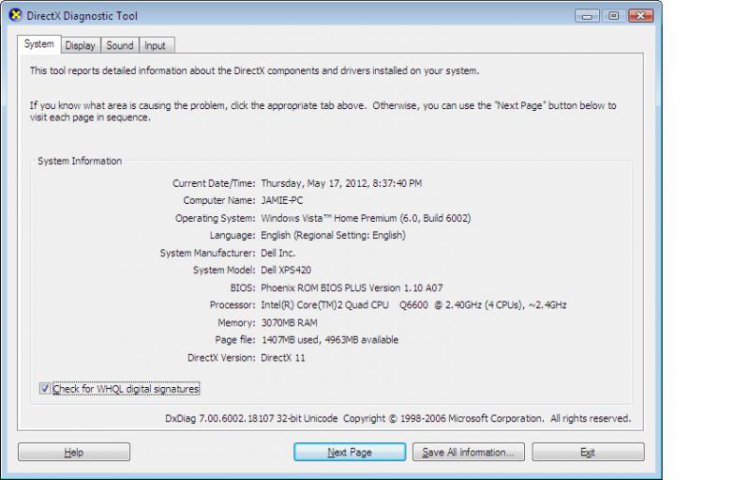Click the English (Regional Setting: English) value
The height and width of the screenshot is (480, 750).
(333, 235)
